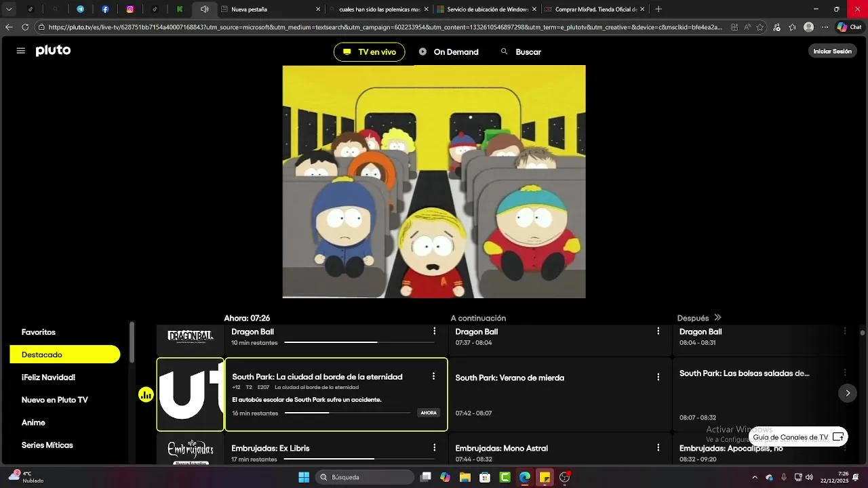The width and height of the screenshot is (868, 488).
Task: Click the "Ahora: 07:26" header
Action: (x=247, y=318)
